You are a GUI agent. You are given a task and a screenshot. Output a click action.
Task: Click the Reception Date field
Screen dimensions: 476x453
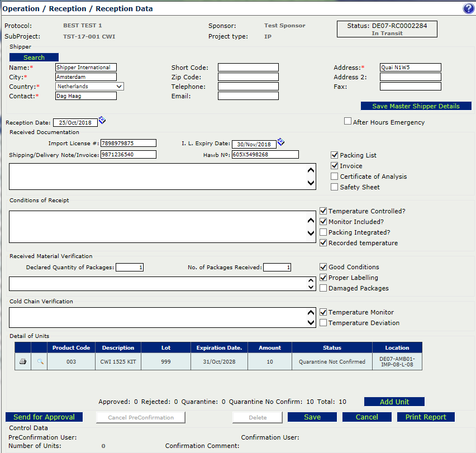(x=75, y=122)
